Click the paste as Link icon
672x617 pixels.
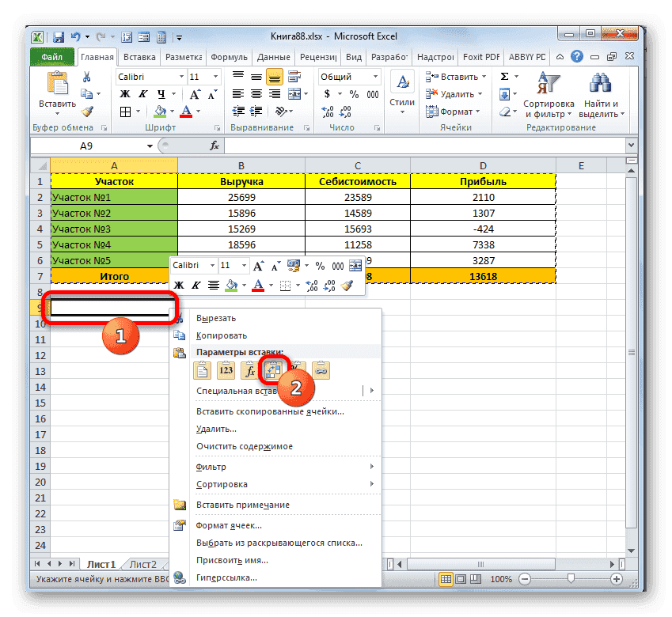click(321, 369)
